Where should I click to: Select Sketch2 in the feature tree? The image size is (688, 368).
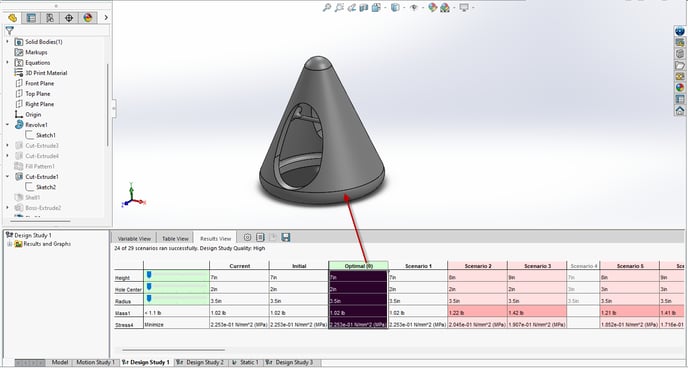(46, 187)
